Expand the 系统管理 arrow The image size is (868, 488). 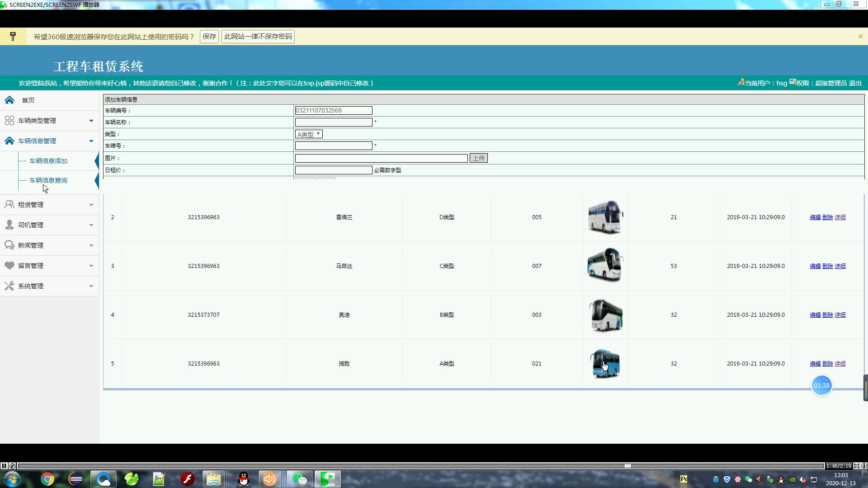[91, 286]
